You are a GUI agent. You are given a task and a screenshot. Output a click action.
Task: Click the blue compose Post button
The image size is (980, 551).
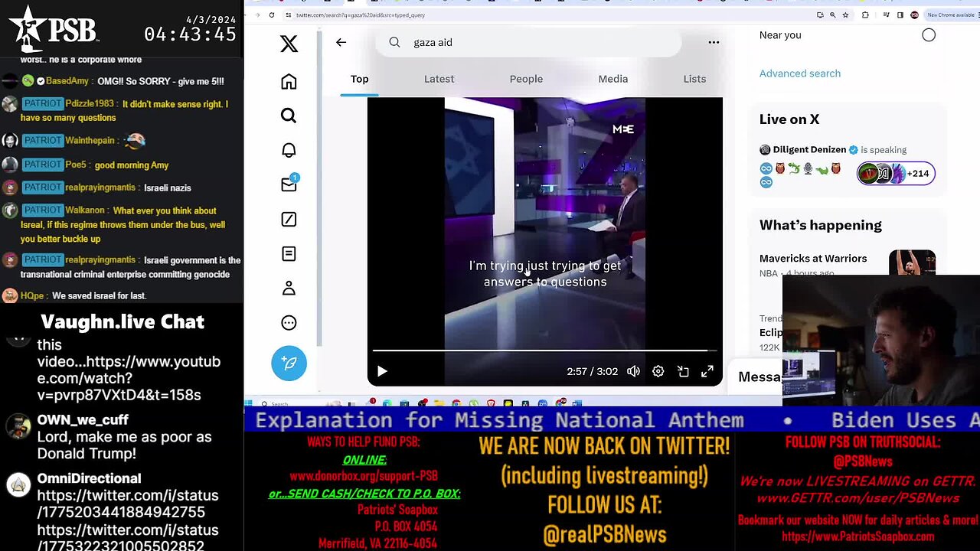point(289,363)
